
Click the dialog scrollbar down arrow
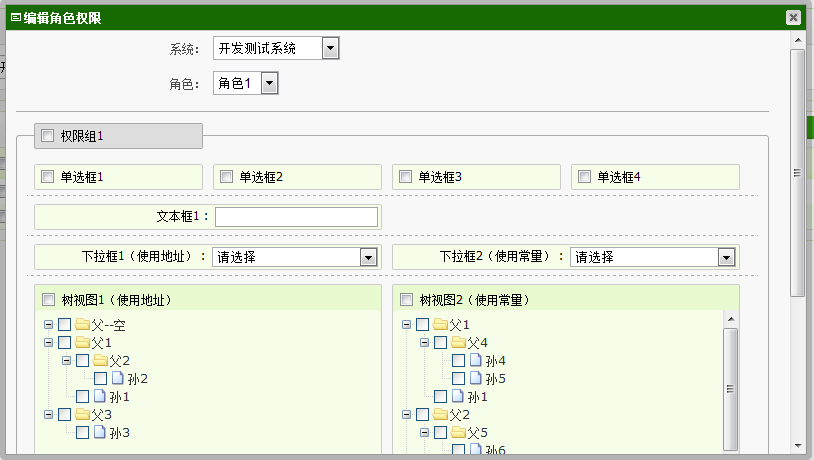(797, 445)
